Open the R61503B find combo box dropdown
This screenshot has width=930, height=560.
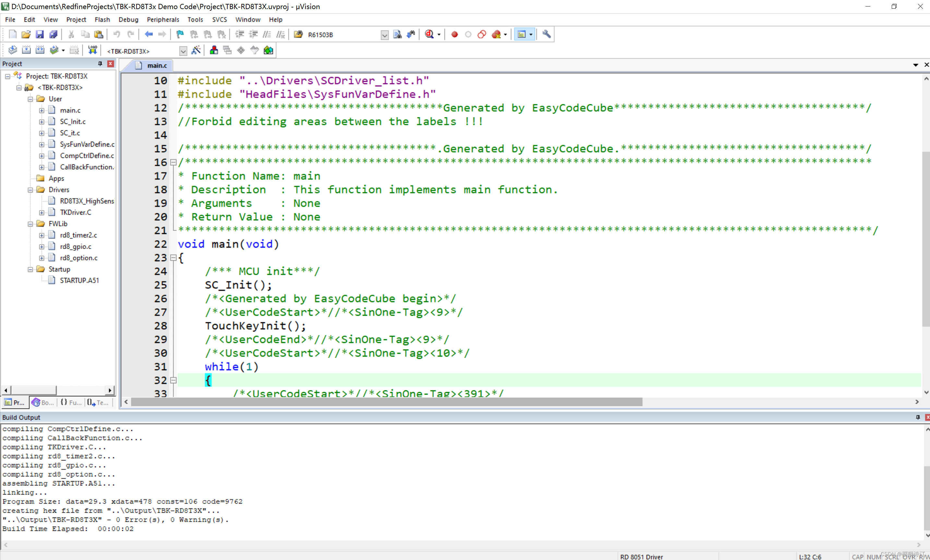pos(385,35)
